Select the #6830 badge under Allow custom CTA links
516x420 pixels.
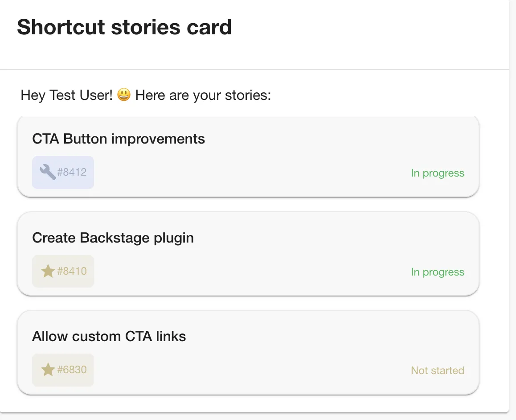click(x=63, y=370)
